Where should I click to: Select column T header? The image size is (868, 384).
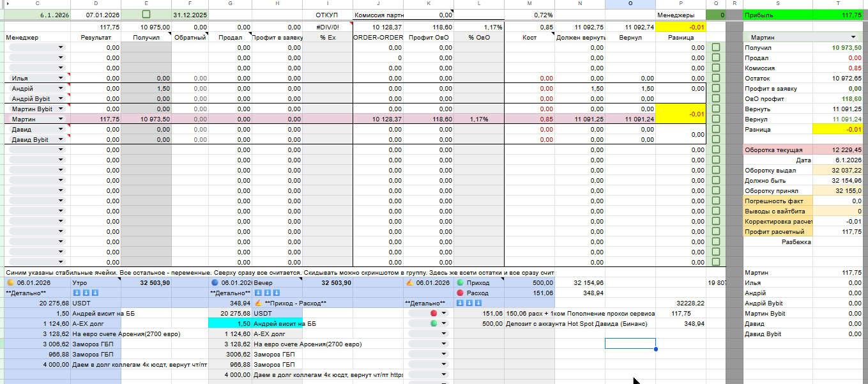click(837, 4)
